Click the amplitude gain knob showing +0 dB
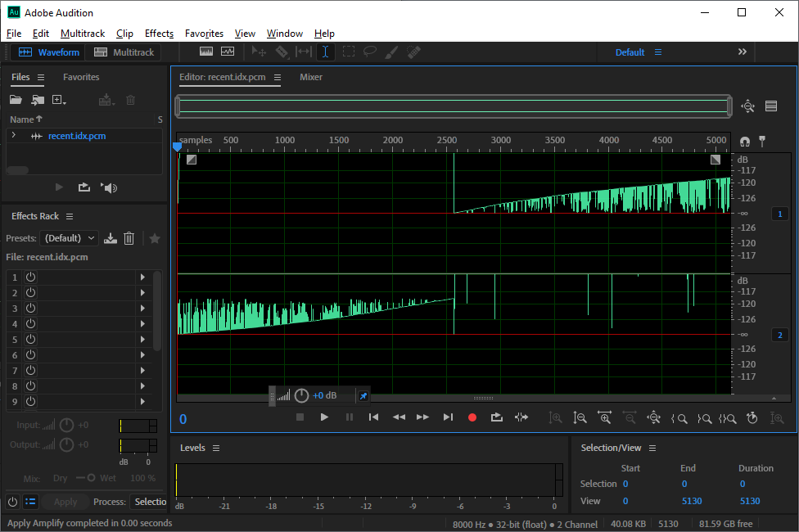 (301, 396)
